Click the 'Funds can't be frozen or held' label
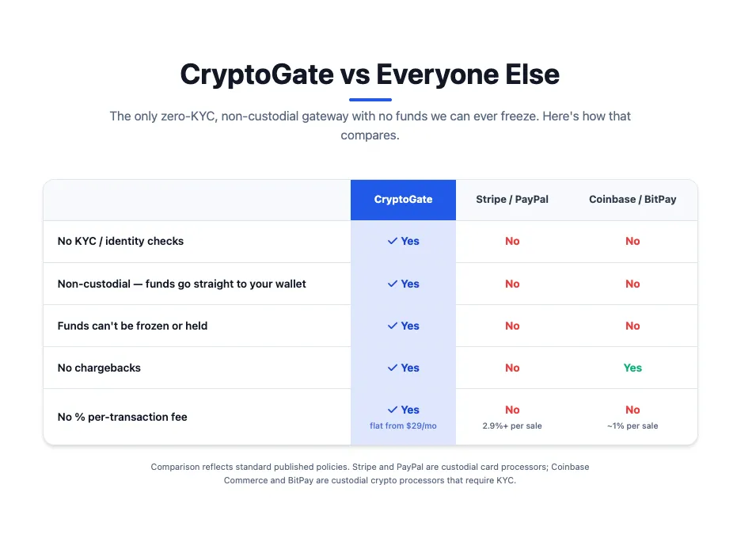This screenshot has width=756, height=538. pos(132,326)
